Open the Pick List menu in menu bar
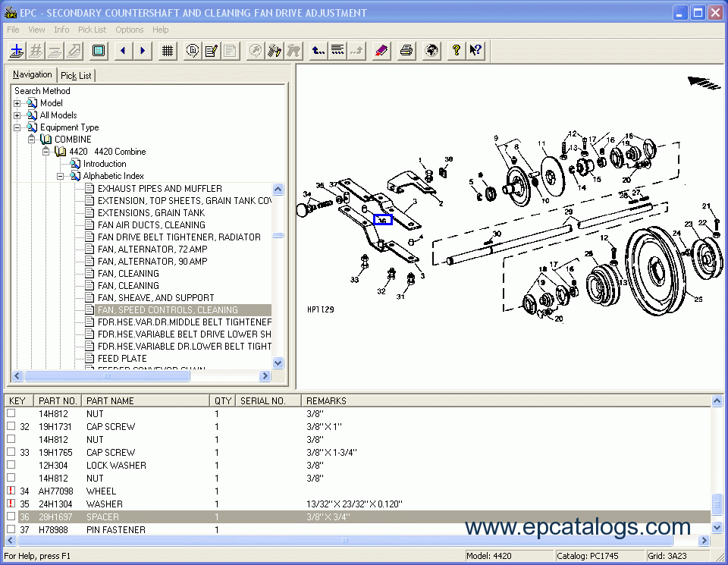Image resolution: width=728 pixels, height=565 pixels. 92,30
